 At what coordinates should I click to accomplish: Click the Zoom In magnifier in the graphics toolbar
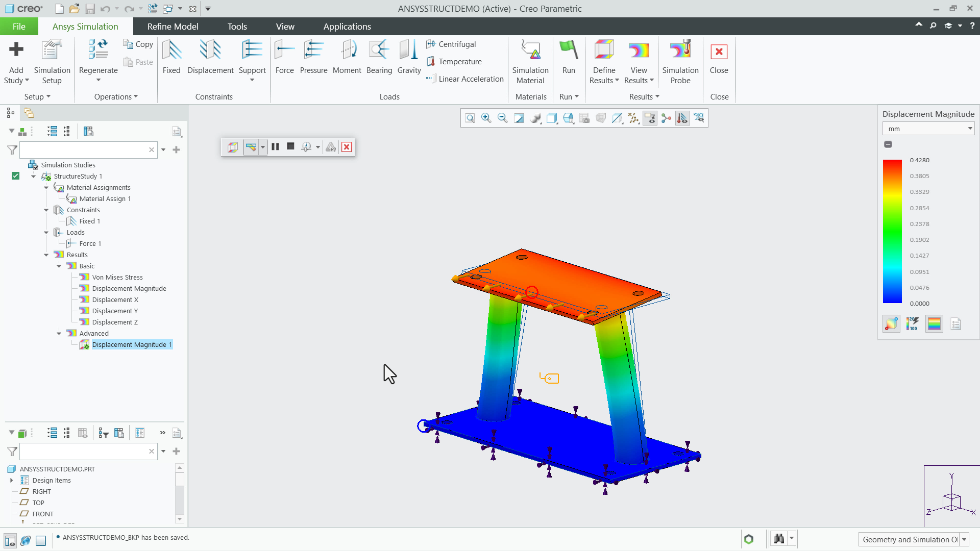point(486,118)
